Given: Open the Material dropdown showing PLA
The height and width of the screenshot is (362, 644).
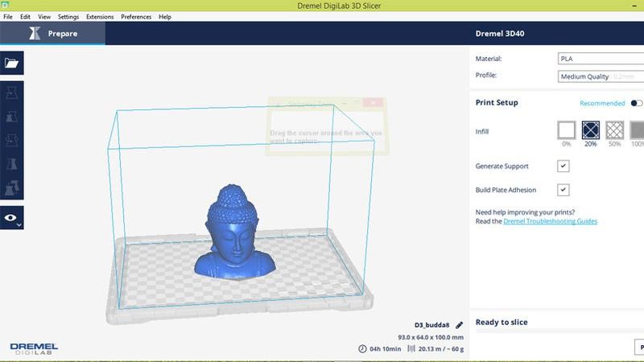Looking at the screenshot, I should 600,59.
